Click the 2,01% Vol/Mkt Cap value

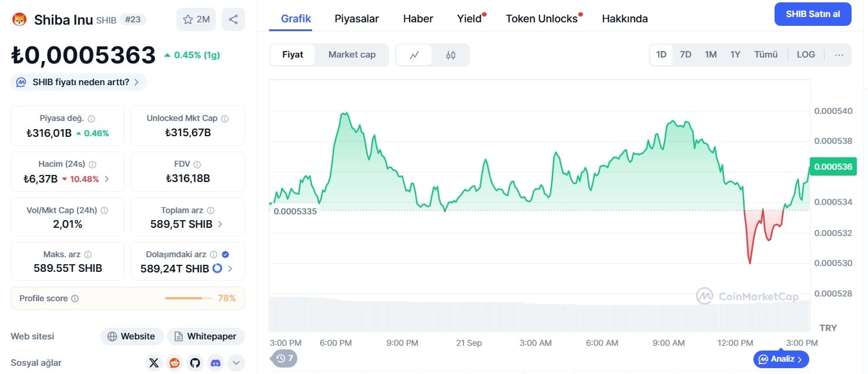point(68,224)
